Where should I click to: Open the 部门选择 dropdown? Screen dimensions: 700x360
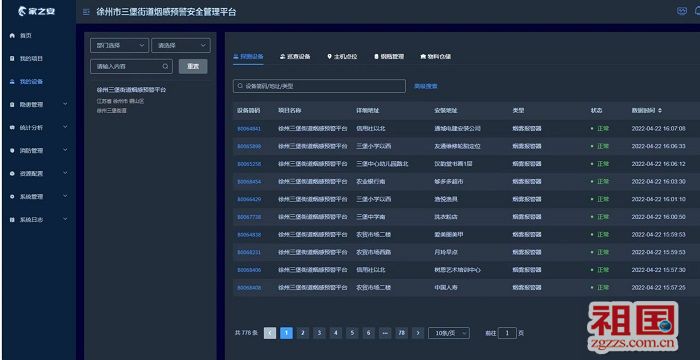(119, 45)
